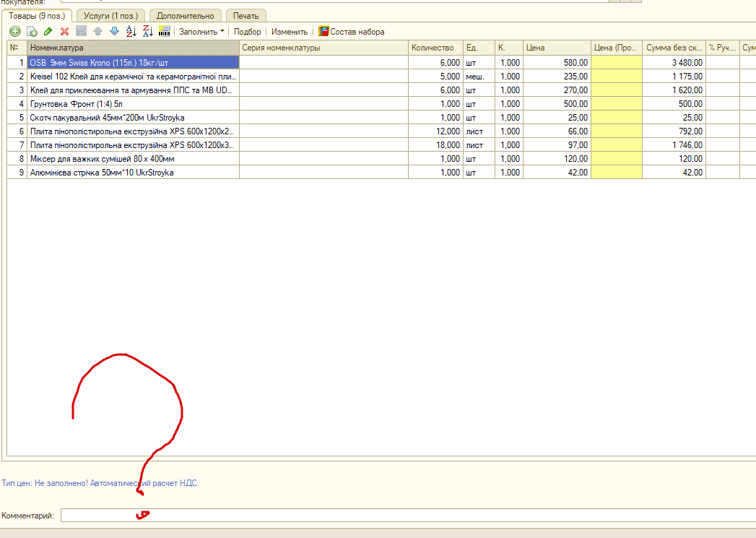The width and height of the screenshot is (756, 538).
Task: Click the yellow Цена (Про...) cell in the Грунтовка row
Action: [617, 104]
